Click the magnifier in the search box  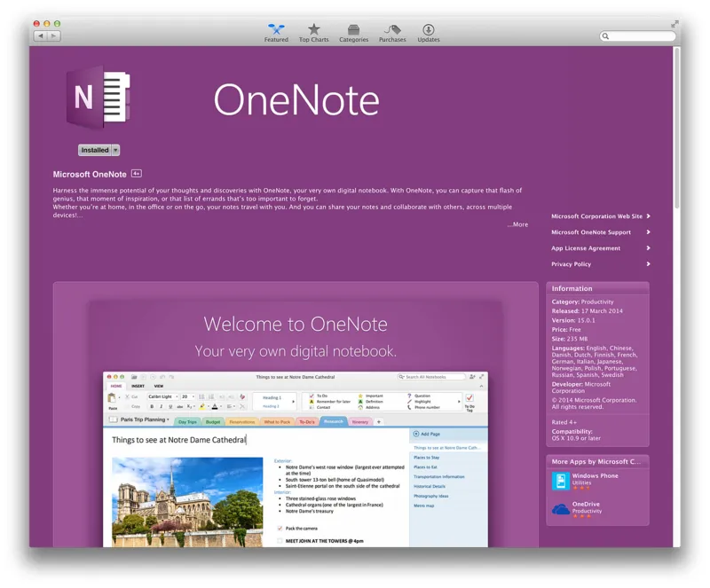pyautogui.click(x=607, y=36)
